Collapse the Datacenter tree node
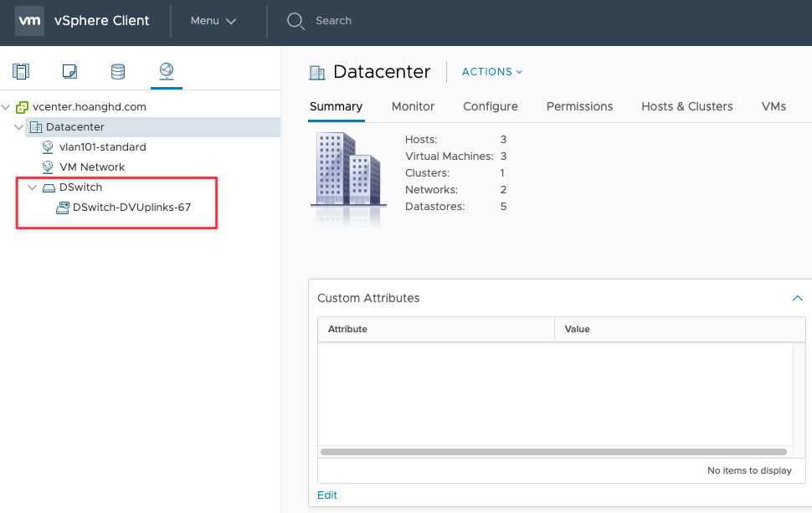Viewport: 812px width, 513px height. (19, 127)
